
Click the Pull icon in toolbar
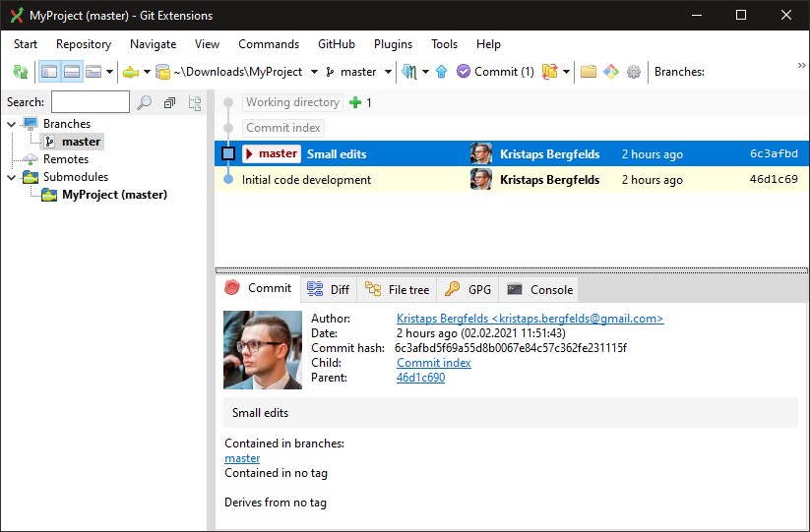pyautogui.click(x=409, y=72)
